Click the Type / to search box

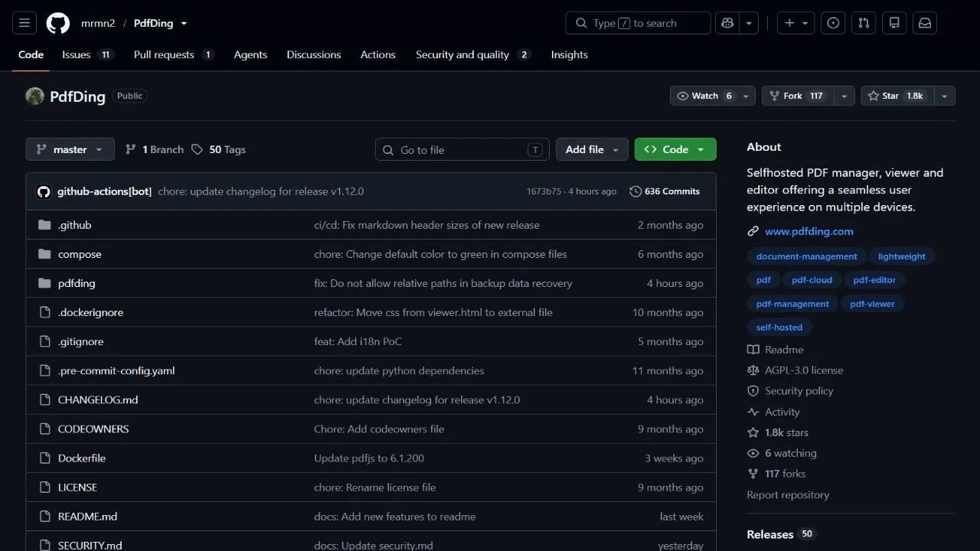point(639,23)
